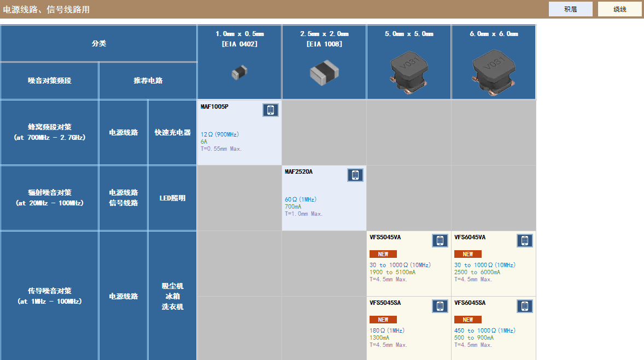644x360 pixels.
Task: Click the smartphone icon beside VFS5045VA
Action: pos(440,241)
